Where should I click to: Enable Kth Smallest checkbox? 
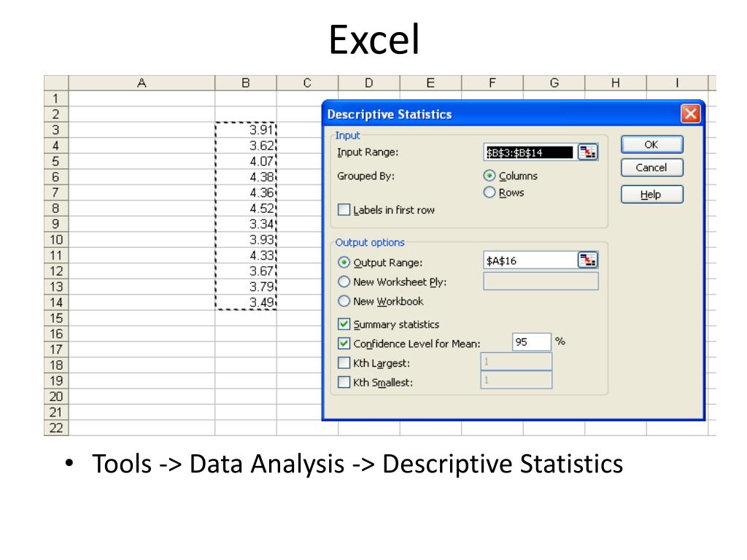tap(344, 382)
